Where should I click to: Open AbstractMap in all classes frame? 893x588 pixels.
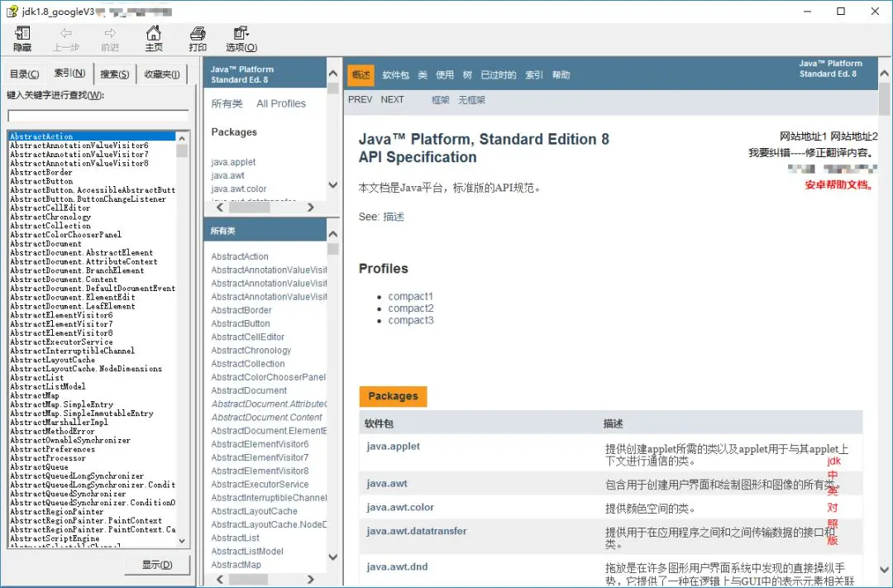(x=236, y=565)
